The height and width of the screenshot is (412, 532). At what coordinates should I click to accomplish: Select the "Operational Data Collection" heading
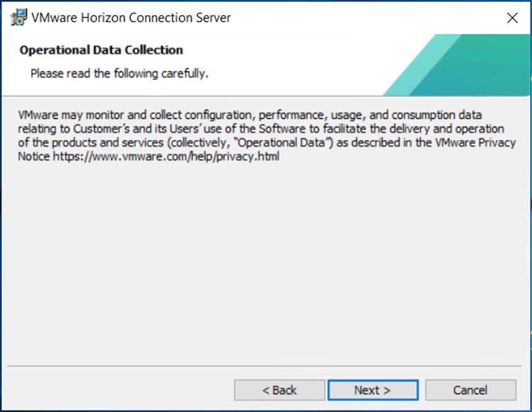101,50
